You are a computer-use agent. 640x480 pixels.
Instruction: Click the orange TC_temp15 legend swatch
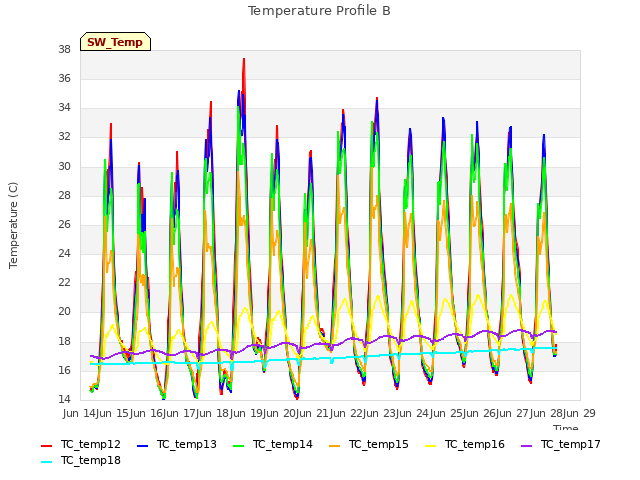tap(334, 446)
